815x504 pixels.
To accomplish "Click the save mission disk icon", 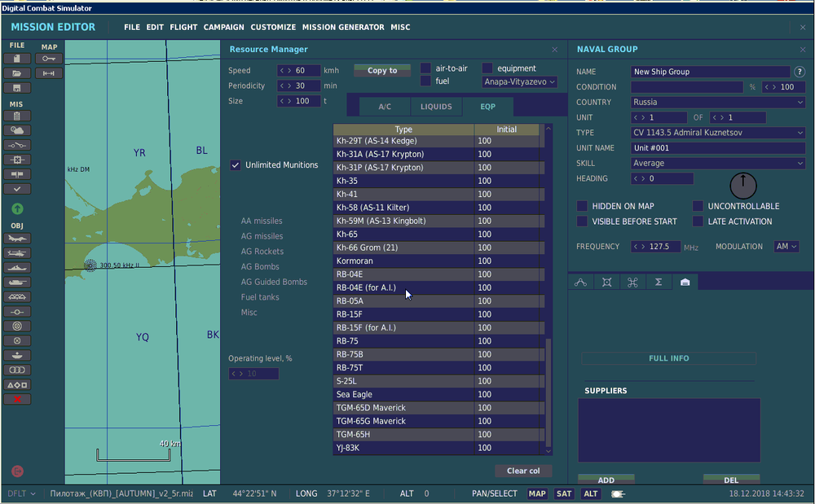I will pyautogui.click(x=17, y=88).
